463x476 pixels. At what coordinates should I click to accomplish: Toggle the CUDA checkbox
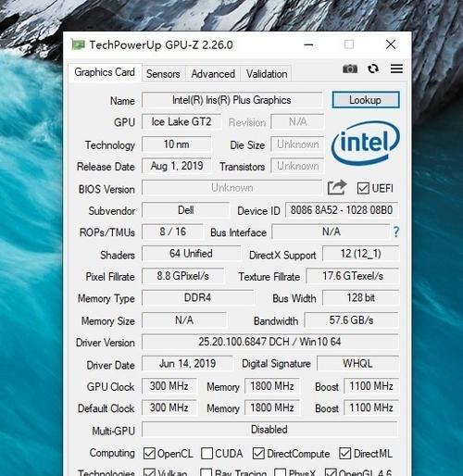206,454
